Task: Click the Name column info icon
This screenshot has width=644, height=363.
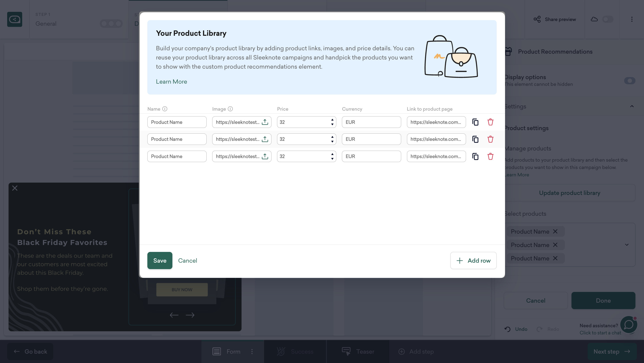Action: point(165,109)
